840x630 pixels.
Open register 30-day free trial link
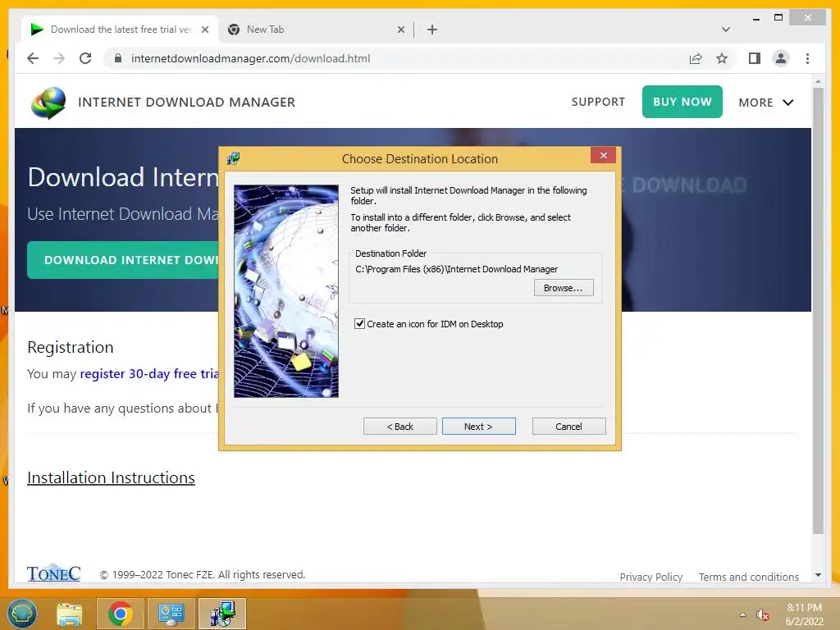tap(149, 373)
